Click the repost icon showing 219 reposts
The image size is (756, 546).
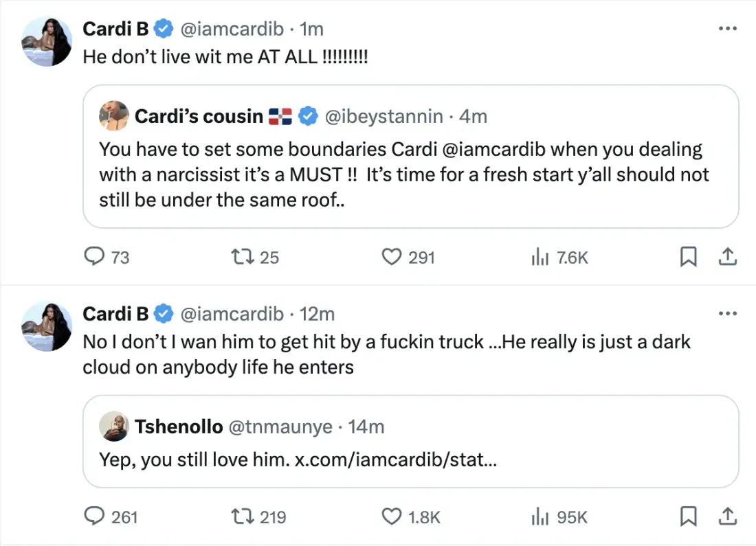click(x=242, y=516)
